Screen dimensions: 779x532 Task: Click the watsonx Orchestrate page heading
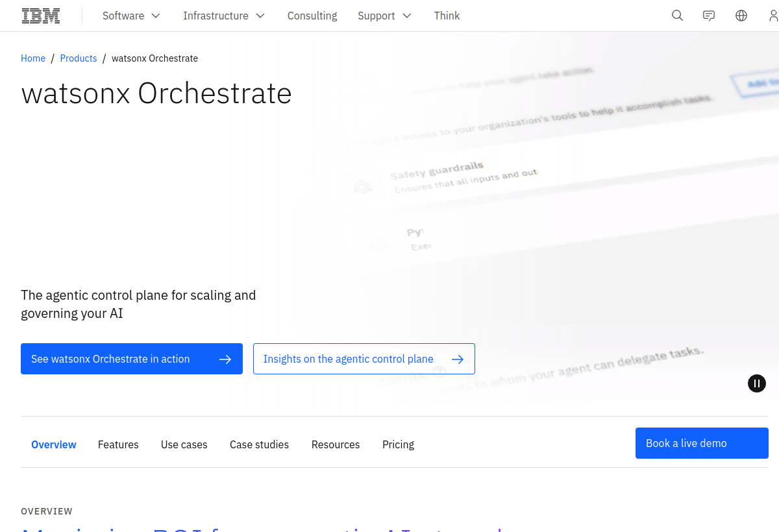156,93
